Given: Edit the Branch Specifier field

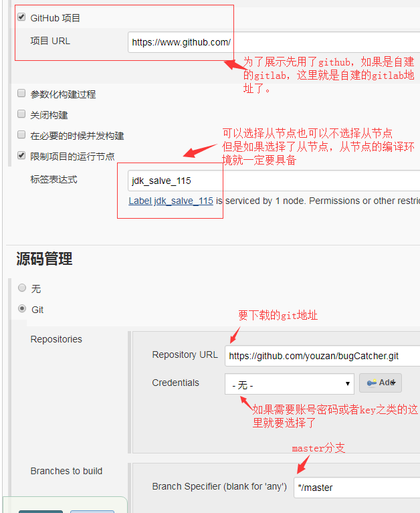Looking at the screenshot, I should (x=356, y=488).
